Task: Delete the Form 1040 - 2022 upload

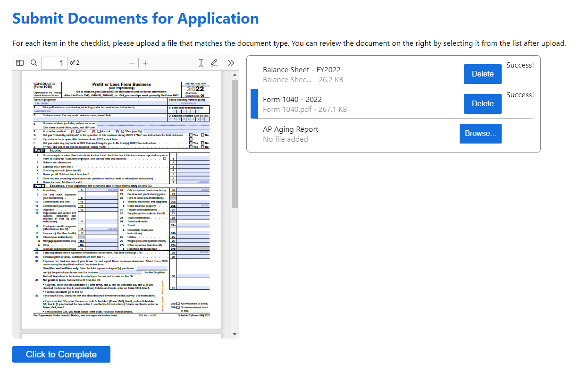Action: point(482,103)
